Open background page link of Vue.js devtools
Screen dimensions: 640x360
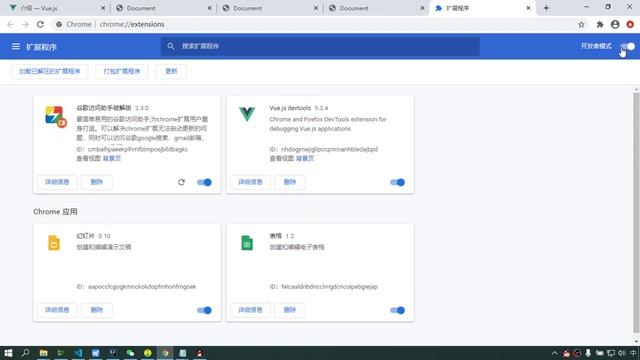pos(305,158)
